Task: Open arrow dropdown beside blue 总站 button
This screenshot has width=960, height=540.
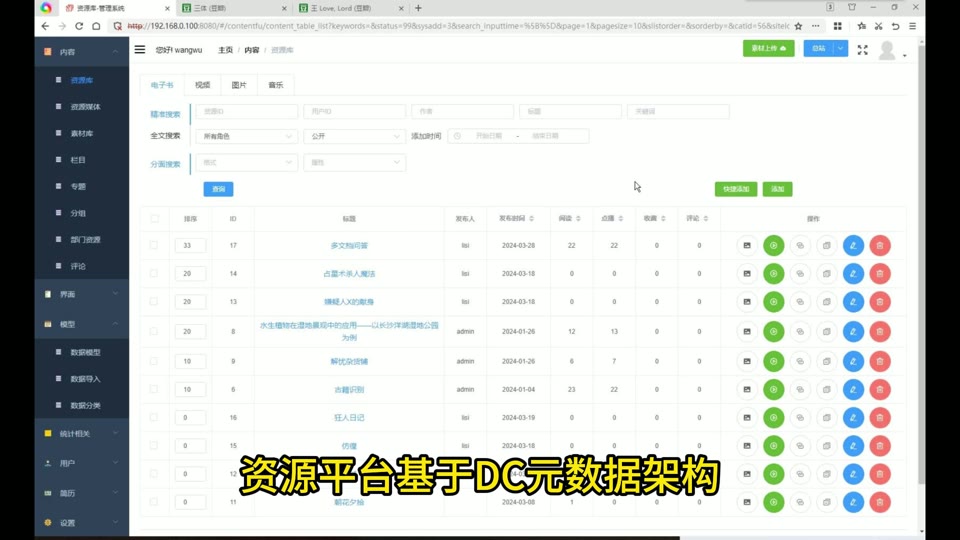Action: coord(841,48)
